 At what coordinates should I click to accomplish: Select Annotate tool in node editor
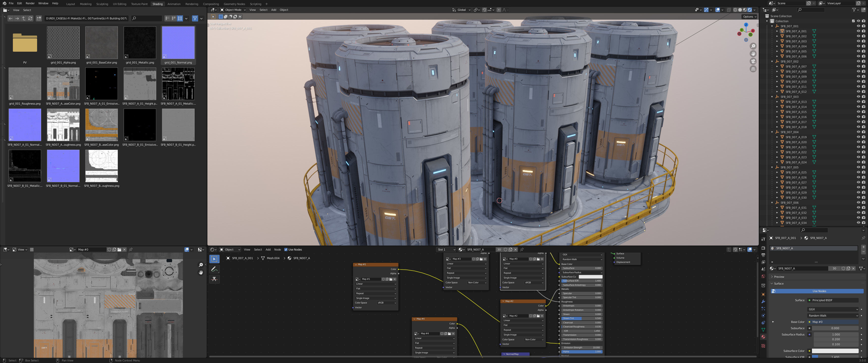214,269
